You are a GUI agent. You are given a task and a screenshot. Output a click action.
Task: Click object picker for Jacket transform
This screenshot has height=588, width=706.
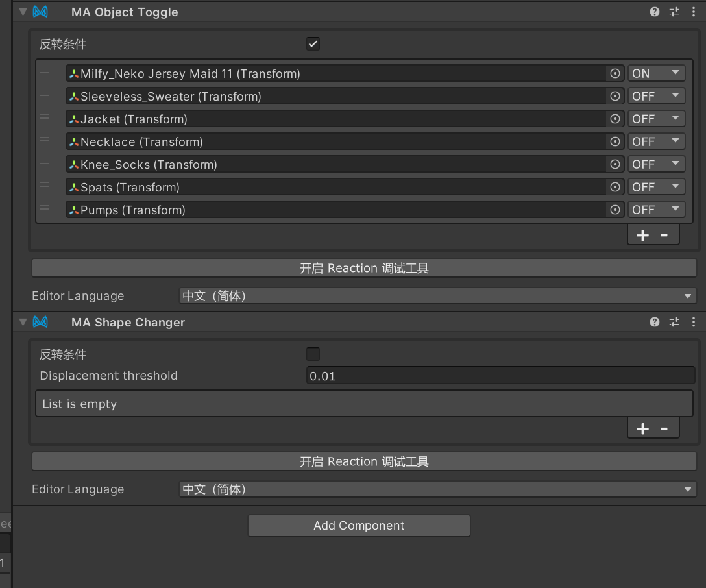[615, 119]
